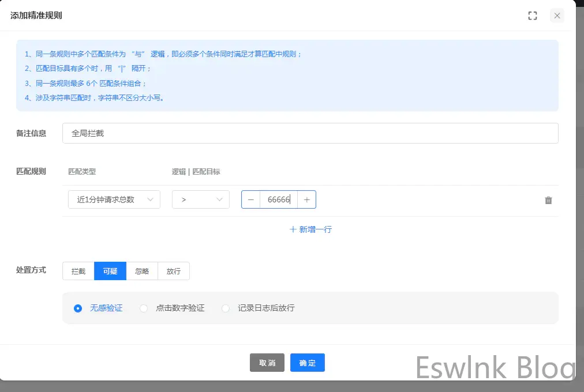Viewport: 584px width, 392px height.
Task: Click the 取消 cancel button
Action: [267, 363]
